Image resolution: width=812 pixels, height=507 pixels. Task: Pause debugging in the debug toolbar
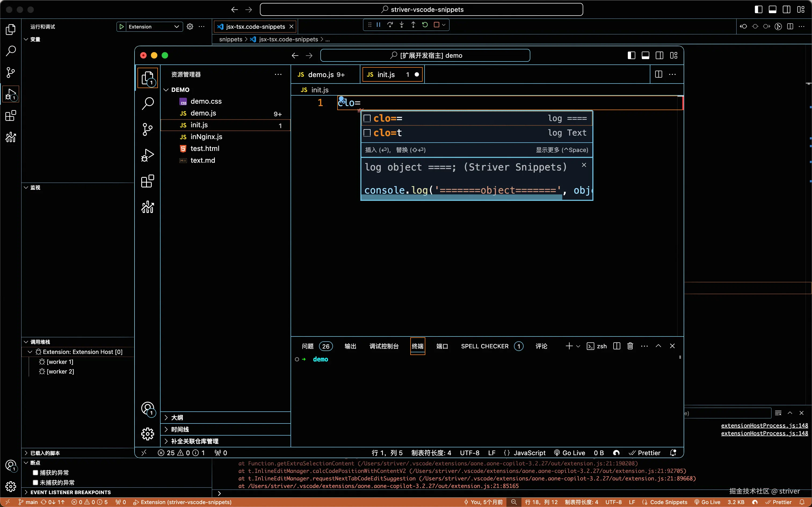point(379,25)
